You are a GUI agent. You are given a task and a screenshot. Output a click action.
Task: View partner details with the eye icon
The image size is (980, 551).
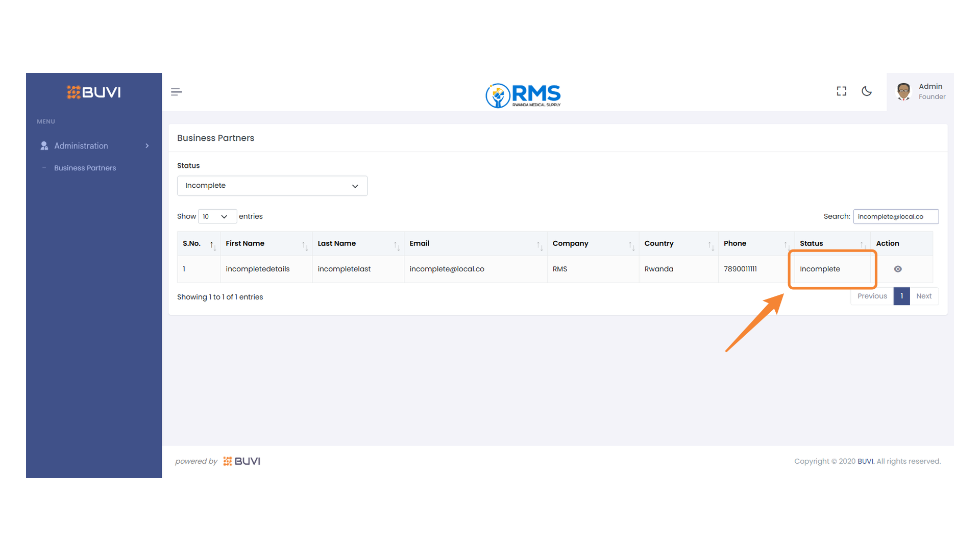point(898,269)
